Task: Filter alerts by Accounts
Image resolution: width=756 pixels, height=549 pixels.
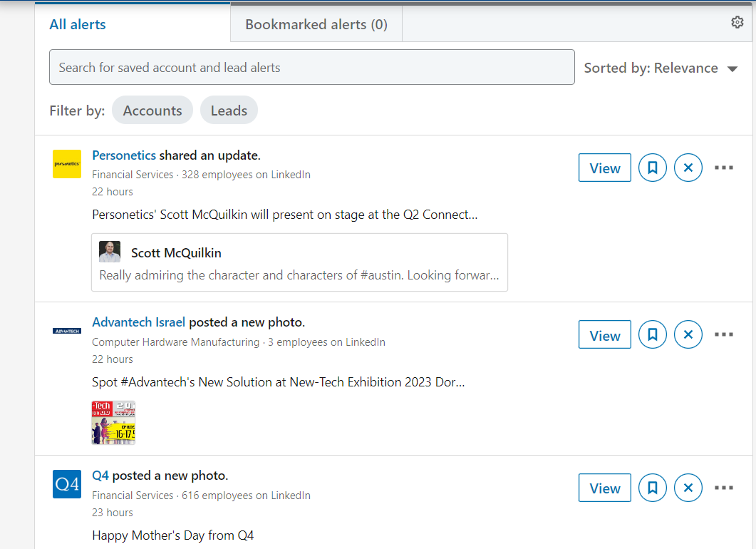Action: (152, 111)
